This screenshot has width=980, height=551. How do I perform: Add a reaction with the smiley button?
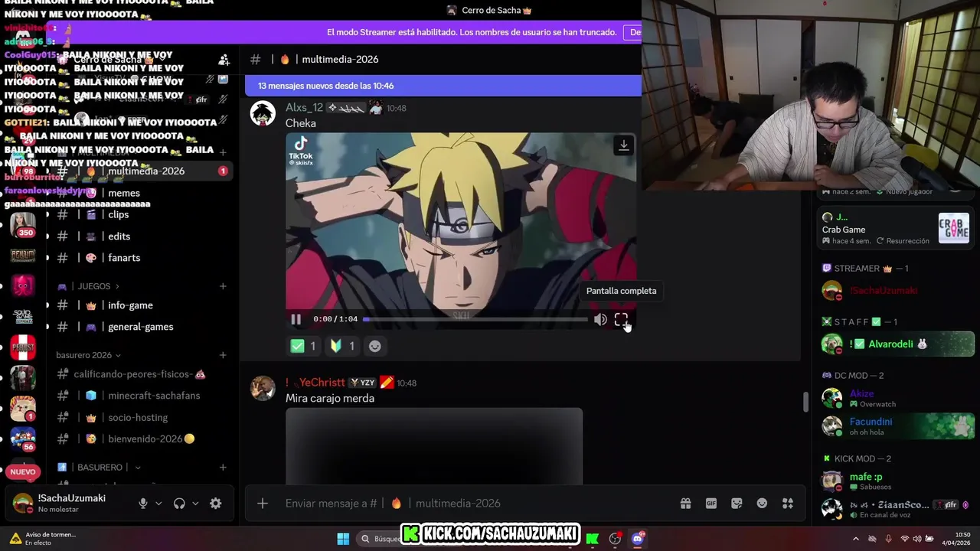(374, 346)
